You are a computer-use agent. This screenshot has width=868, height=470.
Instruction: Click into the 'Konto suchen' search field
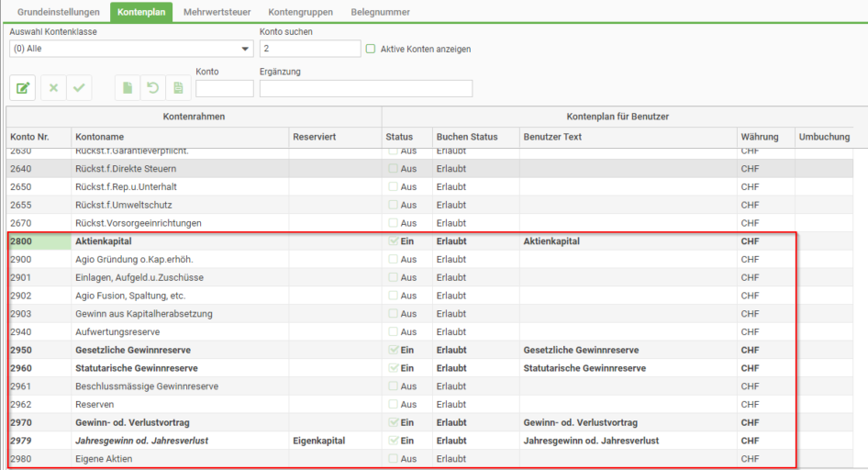click(309, 49)
